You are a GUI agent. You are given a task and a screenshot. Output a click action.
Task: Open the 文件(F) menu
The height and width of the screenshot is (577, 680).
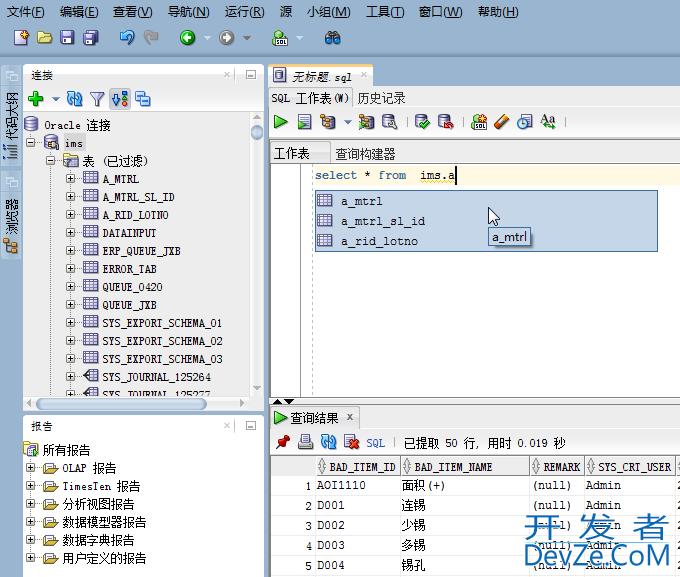point(26,12)
